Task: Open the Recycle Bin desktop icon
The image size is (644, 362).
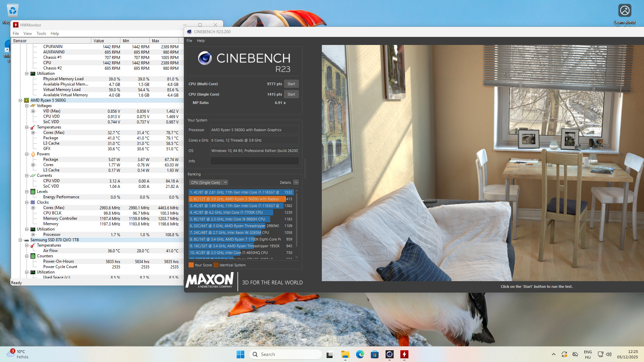Action: (x=12, y=10)
